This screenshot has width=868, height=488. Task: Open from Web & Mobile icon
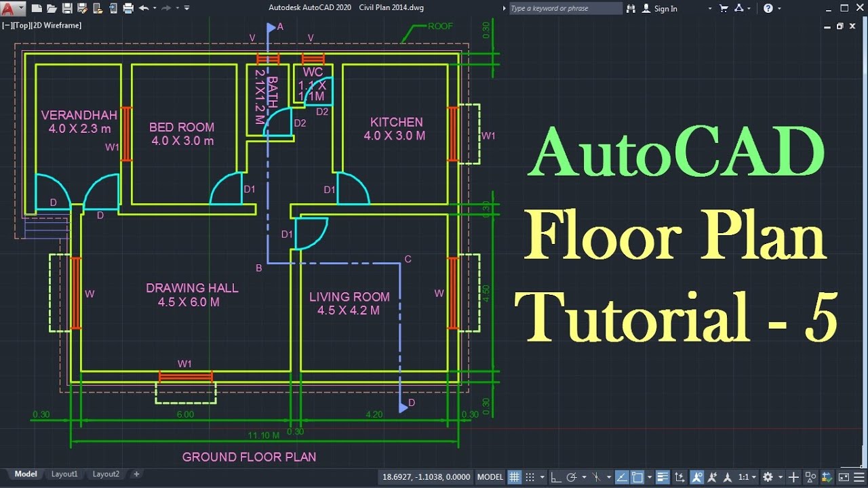tap(98, 8)
